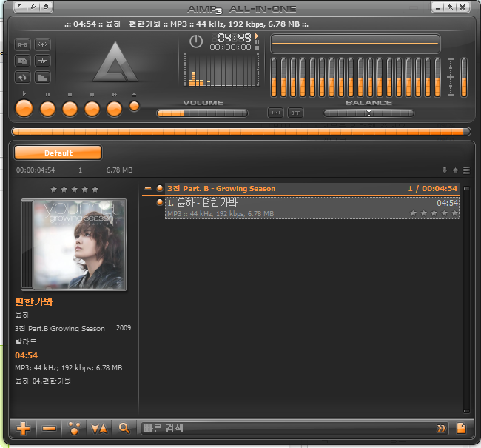
Task: Select track 1. 윤하 - 편한가봐
Action: (x=312, y=208)
